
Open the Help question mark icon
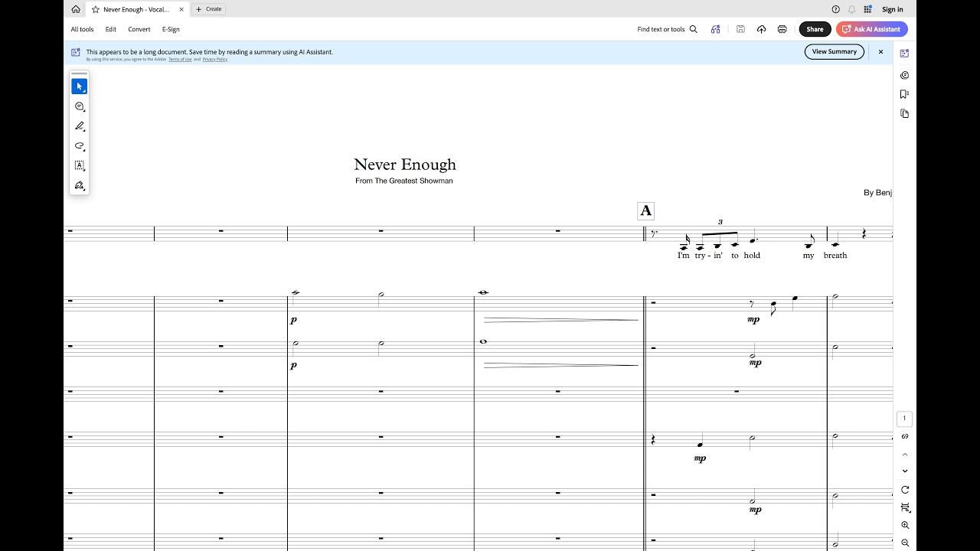[835, 9]
